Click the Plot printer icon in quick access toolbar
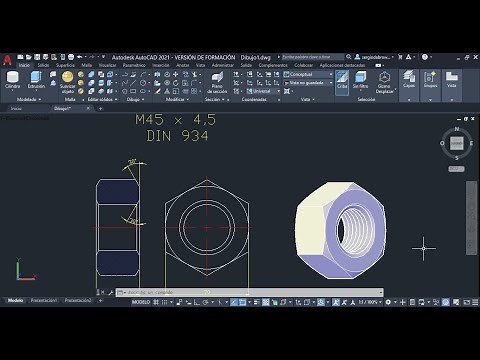Viewport: 480px width, 360px height. click(x=71, y=57)
